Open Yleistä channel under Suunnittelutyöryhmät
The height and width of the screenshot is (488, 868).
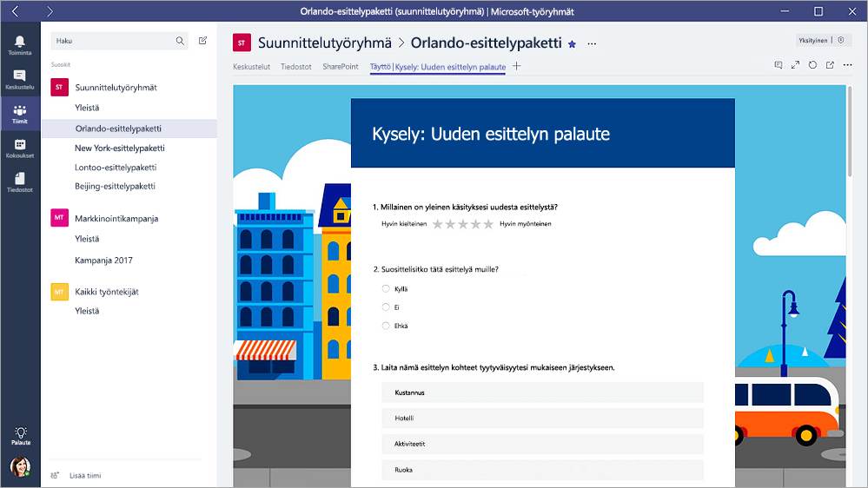click(87, 108)
